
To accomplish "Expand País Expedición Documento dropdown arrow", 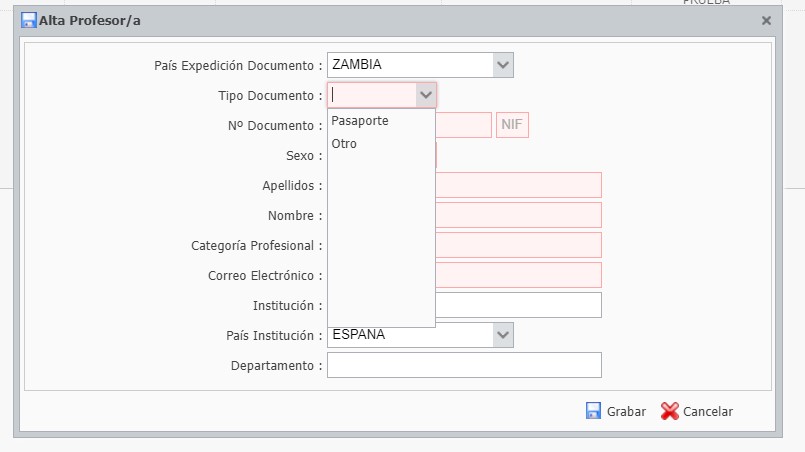I will coord(503,65).
